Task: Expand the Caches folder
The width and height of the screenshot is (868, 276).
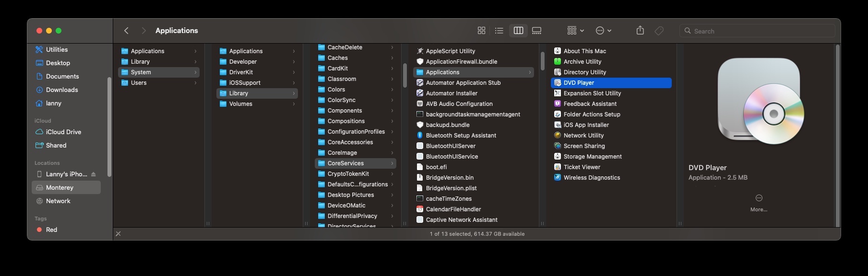Action: pos(392,58)
